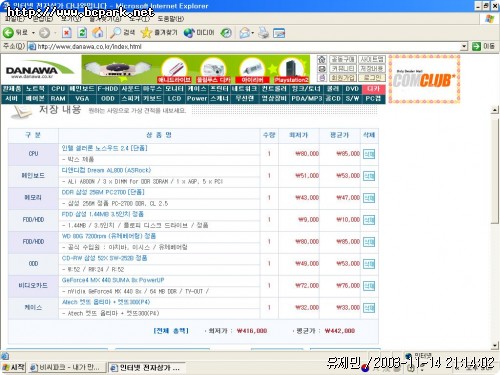Viewport: 500px width, 375px height.
Task: Click the 사이트맵 button
Action: tap(372, 60)
